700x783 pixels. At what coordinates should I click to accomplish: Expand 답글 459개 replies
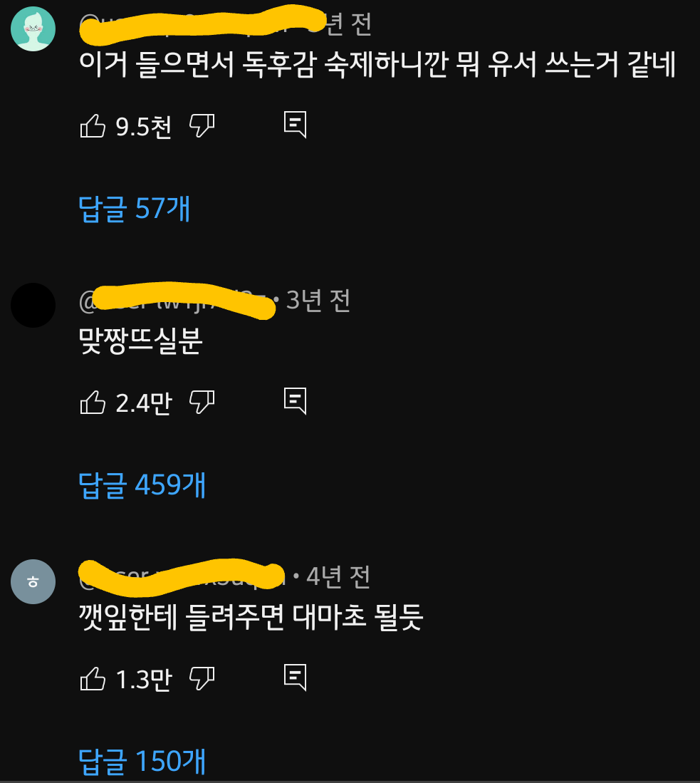point(142,485)
